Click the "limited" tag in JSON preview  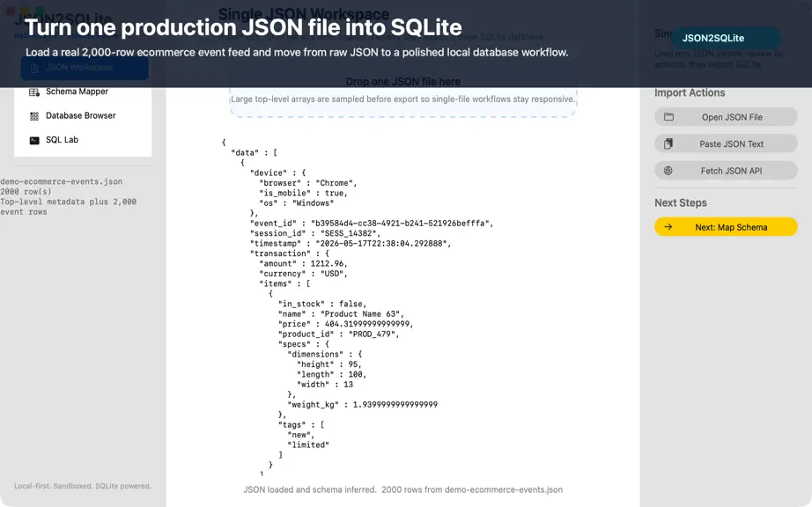[308, 445]
